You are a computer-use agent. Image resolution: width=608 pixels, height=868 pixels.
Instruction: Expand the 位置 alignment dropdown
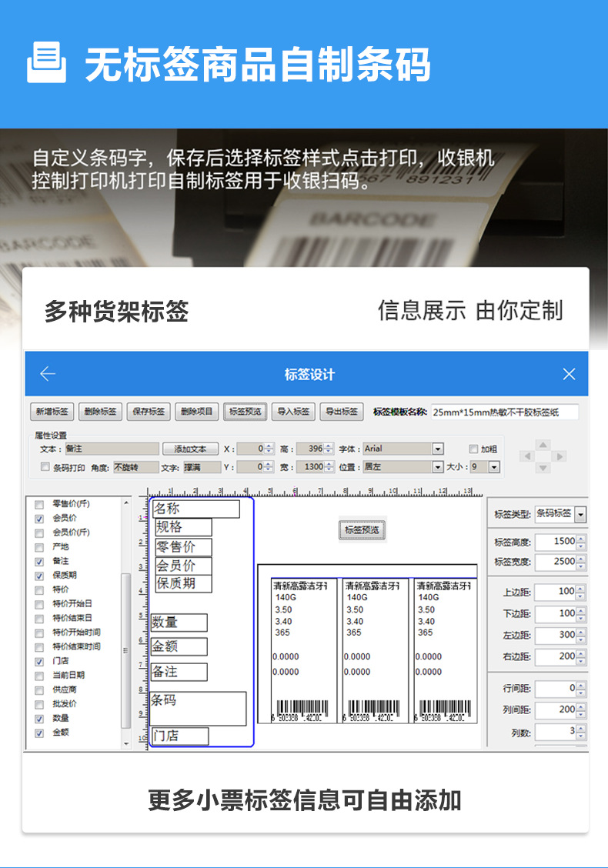438,467
